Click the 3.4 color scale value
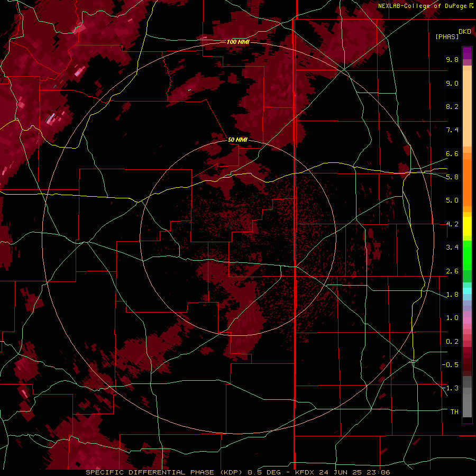 (452, 248)
